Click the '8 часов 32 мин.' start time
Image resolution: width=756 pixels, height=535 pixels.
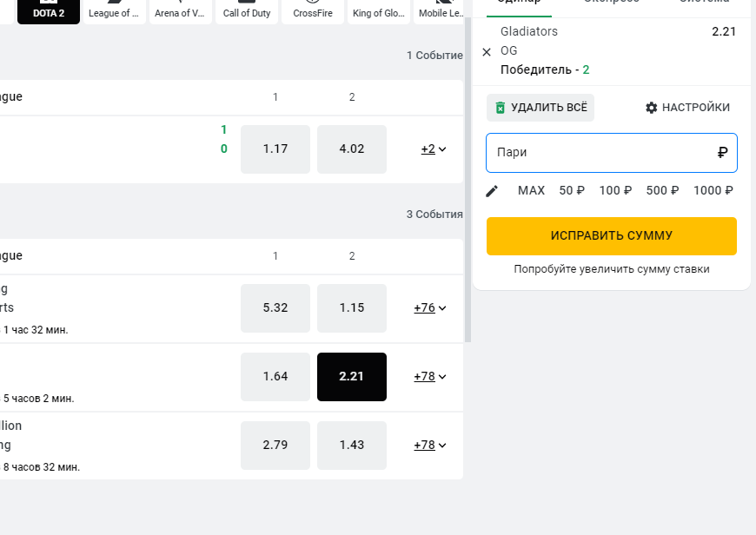click(x=42, y=467)
